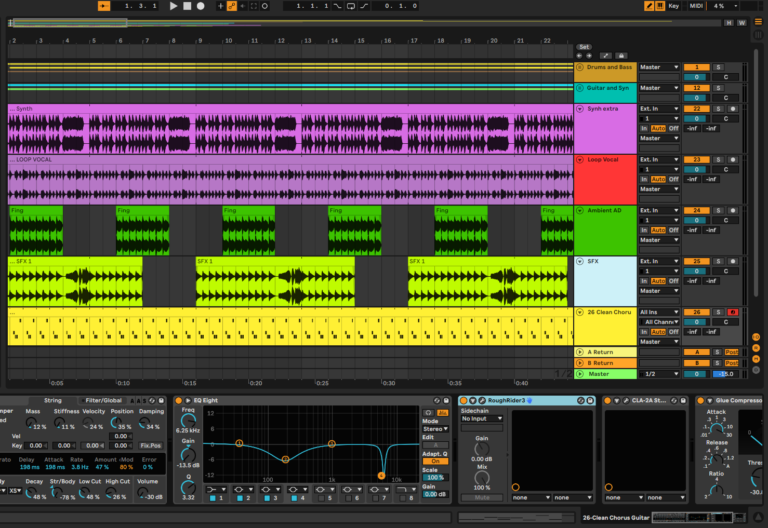This screenshot has width=768, height=528.
Task: Jump to next locator arrow
Action: click(589, 56)
